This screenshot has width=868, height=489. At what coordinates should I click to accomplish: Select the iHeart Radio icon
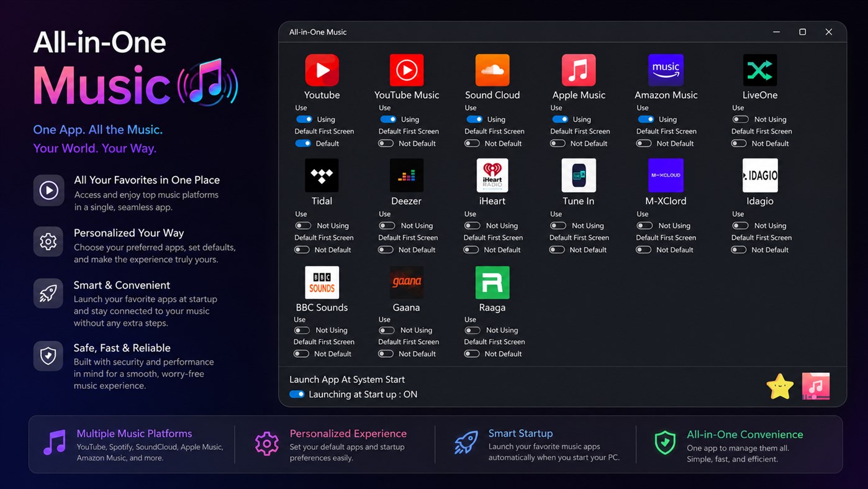coord(492,175)
